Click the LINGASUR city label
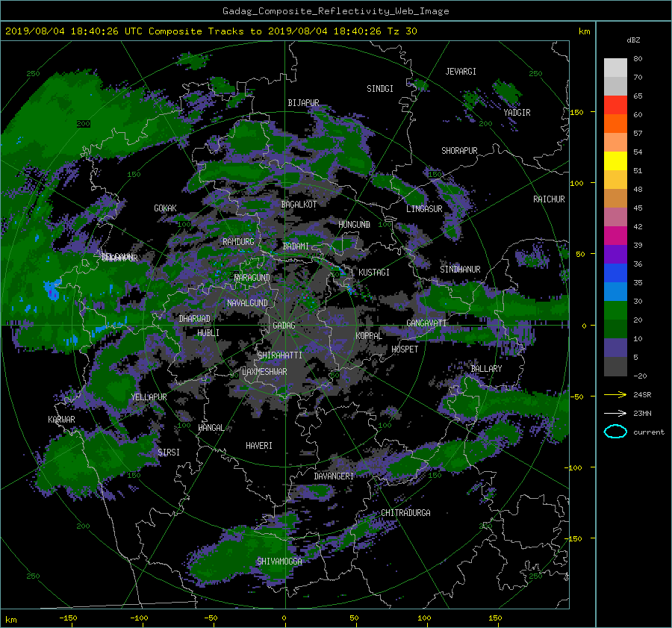Viewport: 672px width, 628px height. pyautogui.click(x=424, y=209)
